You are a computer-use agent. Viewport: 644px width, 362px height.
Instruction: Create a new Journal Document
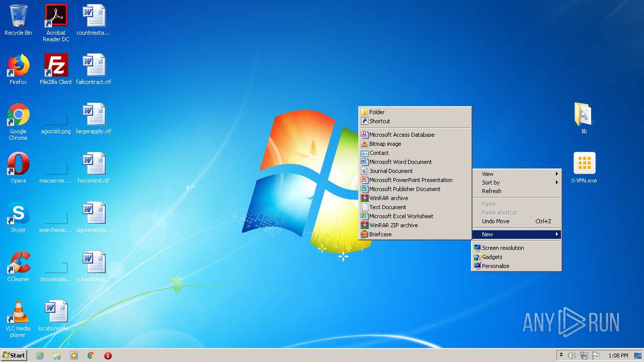415,171
